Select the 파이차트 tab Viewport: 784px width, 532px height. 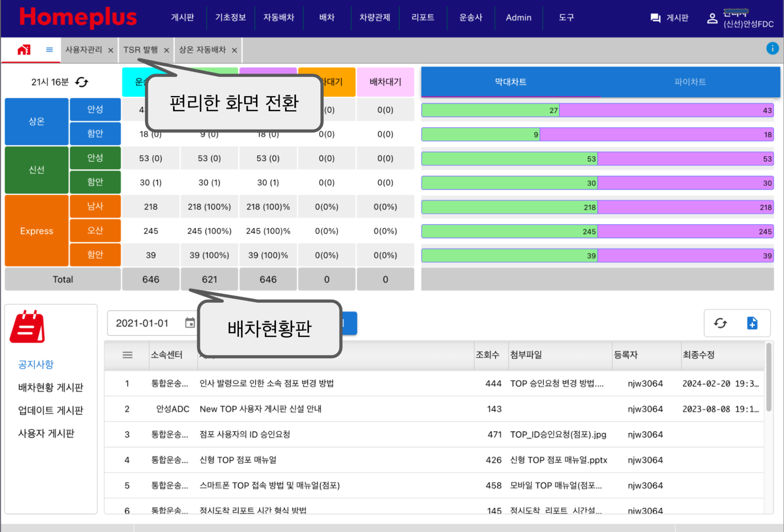coord(690,82)
